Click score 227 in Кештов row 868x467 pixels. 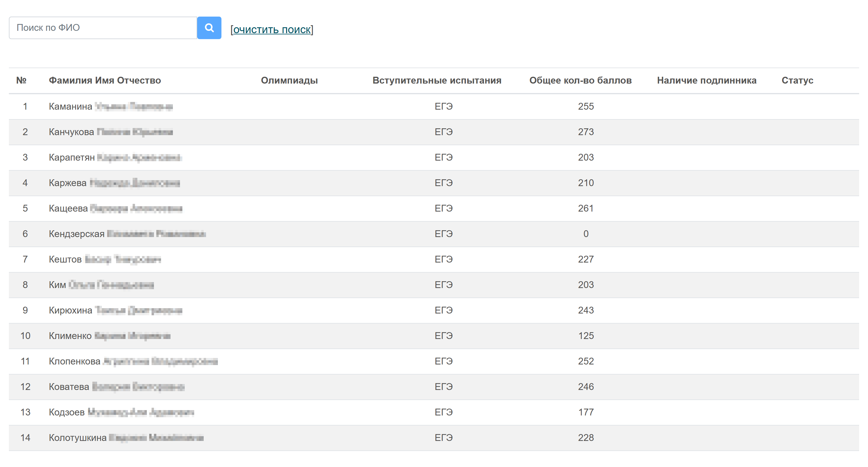pos(586,259)
